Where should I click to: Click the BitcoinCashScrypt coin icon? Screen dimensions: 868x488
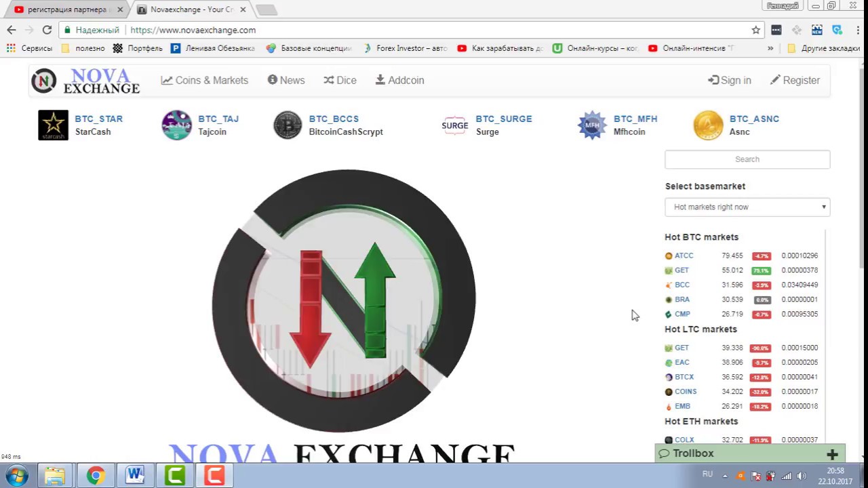coord(288,125)
